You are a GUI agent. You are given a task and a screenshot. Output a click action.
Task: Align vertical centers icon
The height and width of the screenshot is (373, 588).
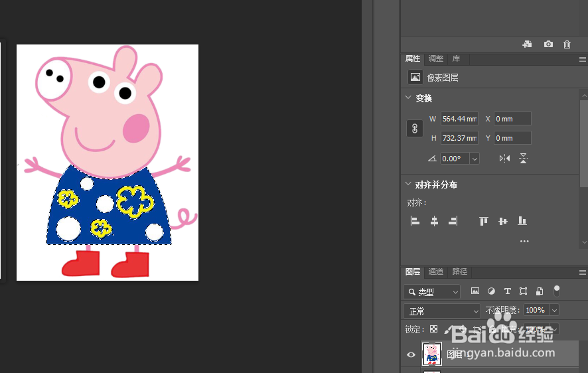pyautogui.click(x=503, y=221)
